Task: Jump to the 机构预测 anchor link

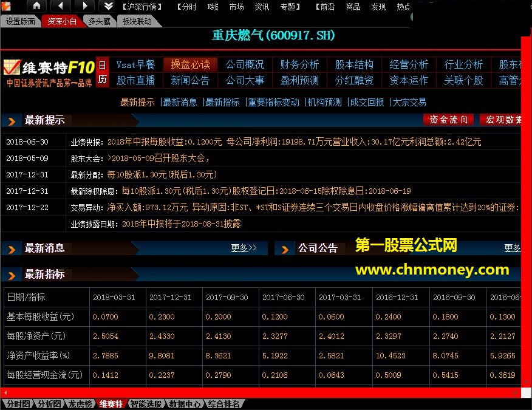Action: tap(324, 102)
